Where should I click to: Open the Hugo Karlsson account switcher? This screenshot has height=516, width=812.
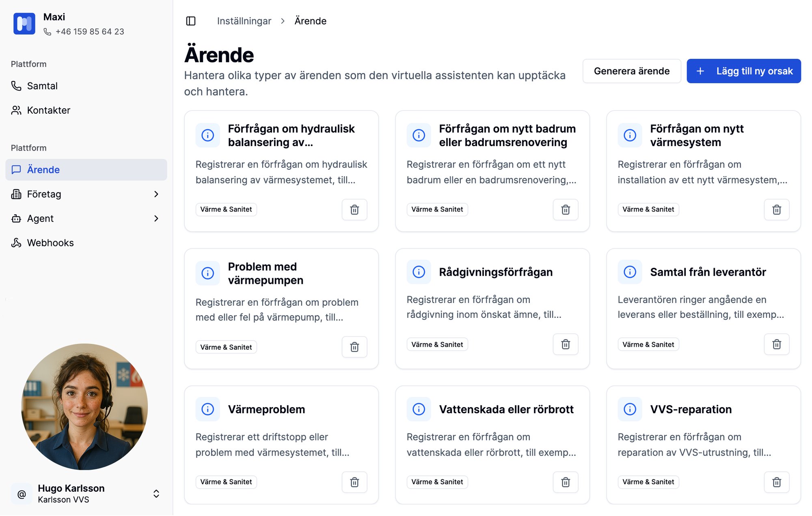pos(156,494)
